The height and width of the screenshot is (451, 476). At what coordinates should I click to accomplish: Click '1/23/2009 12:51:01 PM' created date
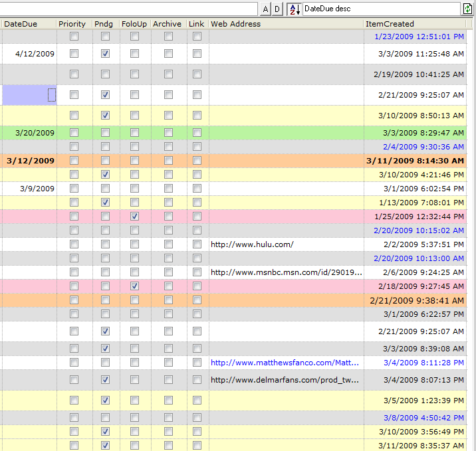pos(419,37)
